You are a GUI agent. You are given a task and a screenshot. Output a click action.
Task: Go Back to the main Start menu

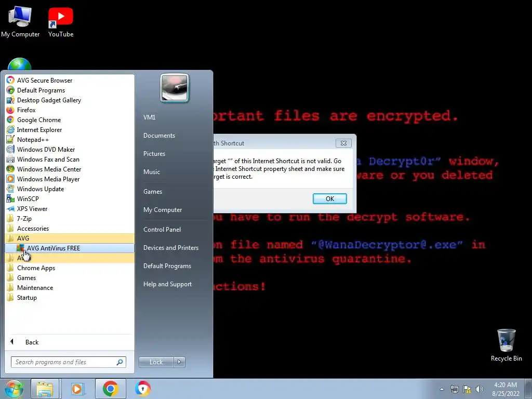tap(70, 342)
